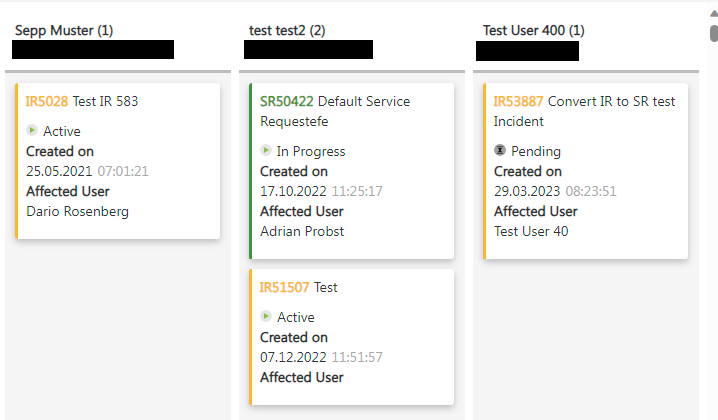Click the vertical scrollbar thumb
Screen dimensions: 718x420
tap(713, 34)
